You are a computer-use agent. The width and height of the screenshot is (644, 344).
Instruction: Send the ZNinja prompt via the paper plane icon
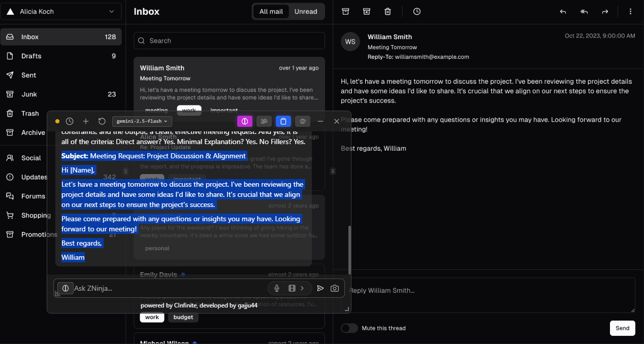(320, 288)
